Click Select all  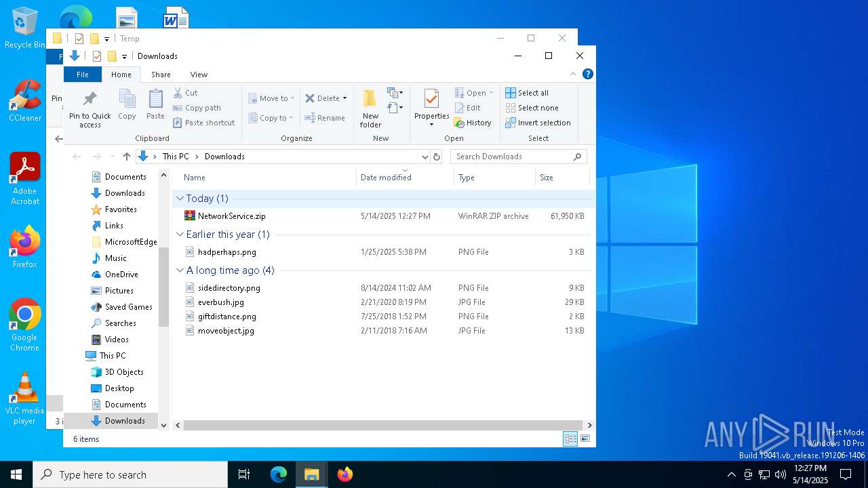coord(527,93)
